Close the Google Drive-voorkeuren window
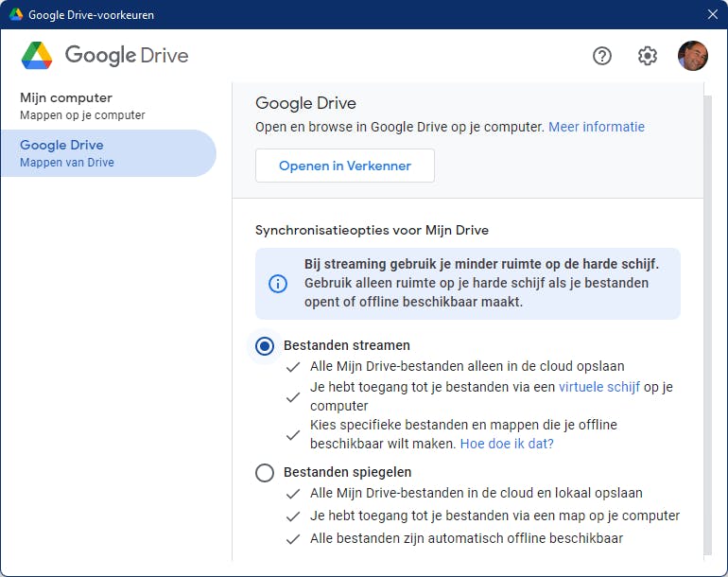Screen dimensions: 728x577 pos(712,14)
